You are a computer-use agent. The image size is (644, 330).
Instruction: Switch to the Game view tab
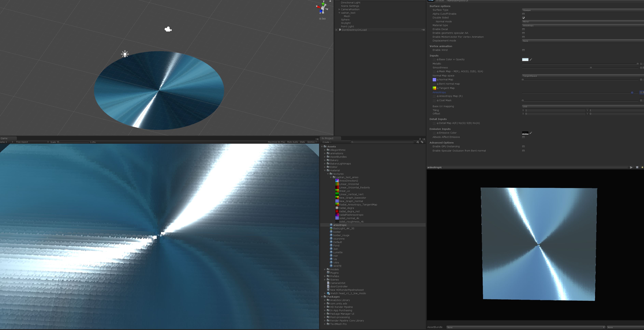[4, 138]
